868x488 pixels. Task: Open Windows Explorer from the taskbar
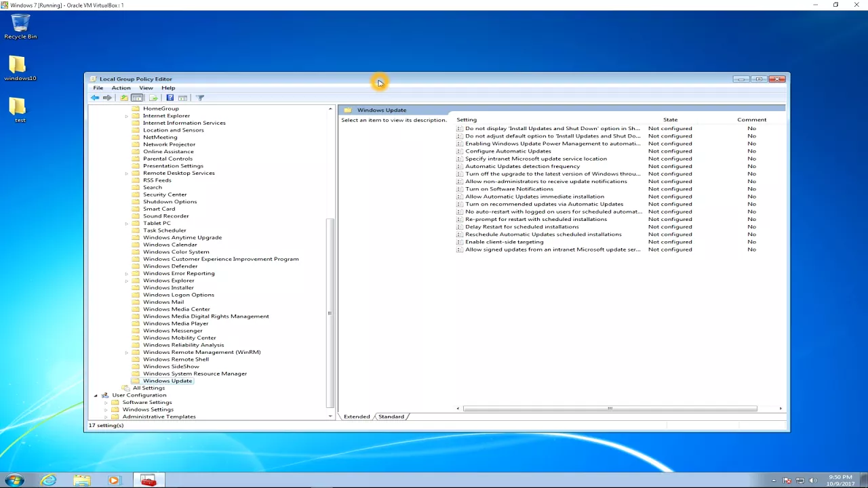coord(82,480)
